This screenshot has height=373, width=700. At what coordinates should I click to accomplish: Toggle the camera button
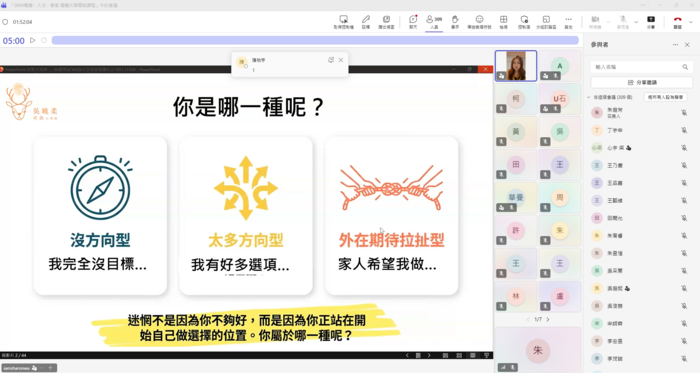point(595,21)
